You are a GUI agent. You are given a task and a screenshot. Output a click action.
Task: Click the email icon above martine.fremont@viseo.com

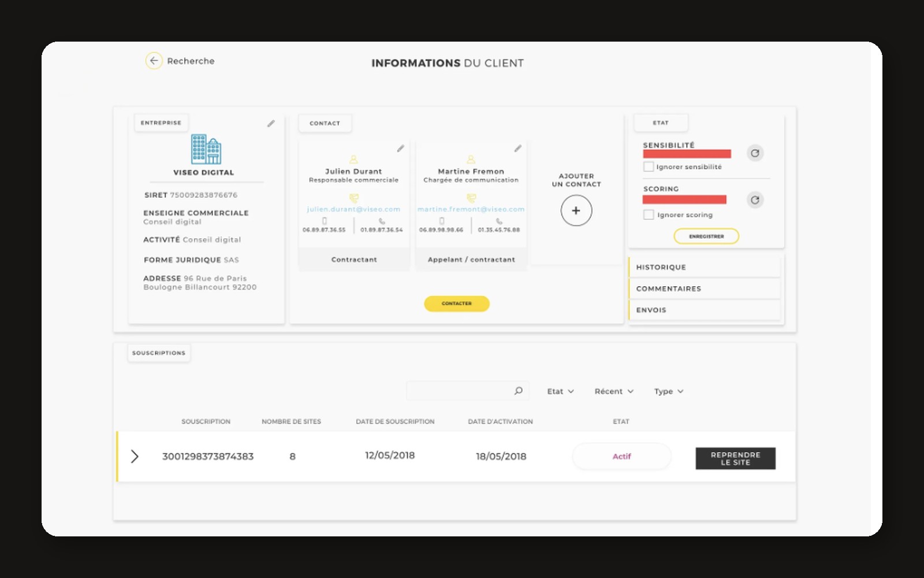(x=471, y=198)
